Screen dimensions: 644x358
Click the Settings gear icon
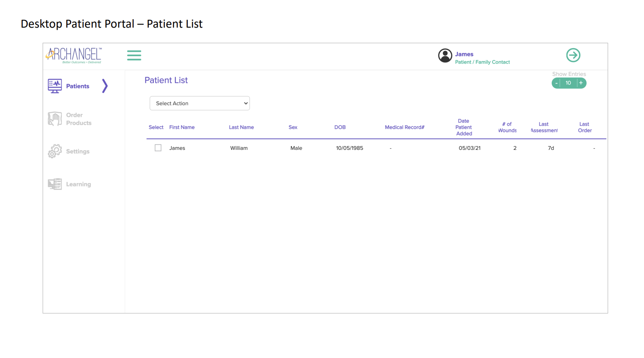point(55,151)
